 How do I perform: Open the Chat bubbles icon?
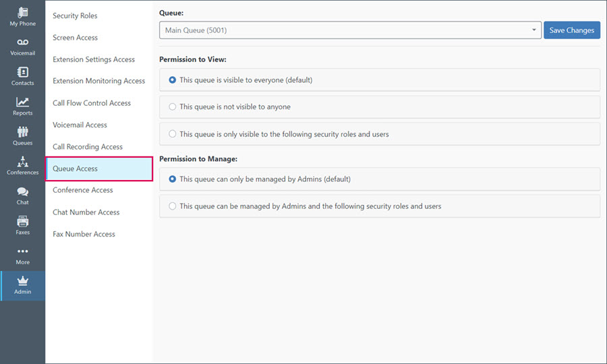22,191
